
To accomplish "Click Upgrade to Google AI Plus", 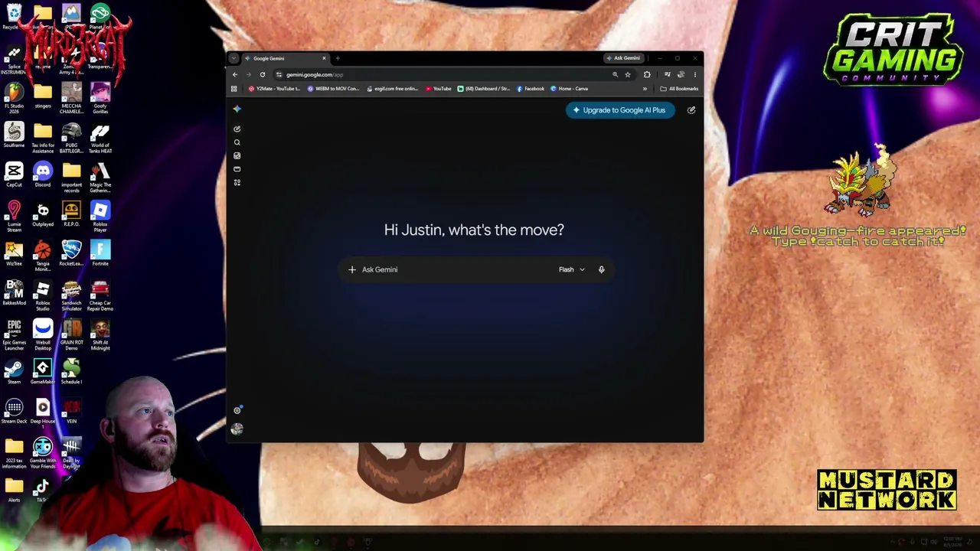I will (620, 110).
